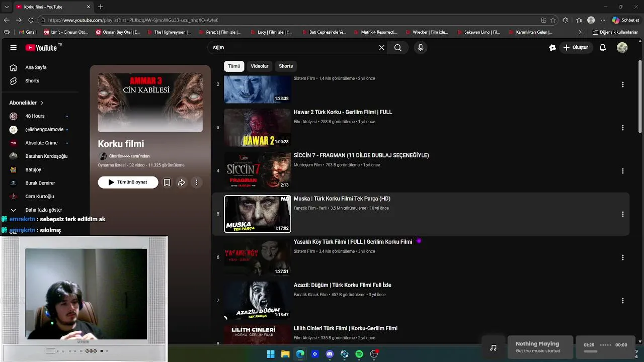
Task: Open more options for Yasaklı Köy video
Action: click(x=622, y=257)
